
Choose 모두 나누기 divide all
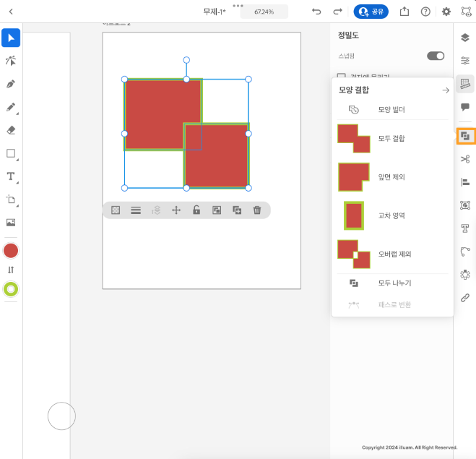point(392,283)
